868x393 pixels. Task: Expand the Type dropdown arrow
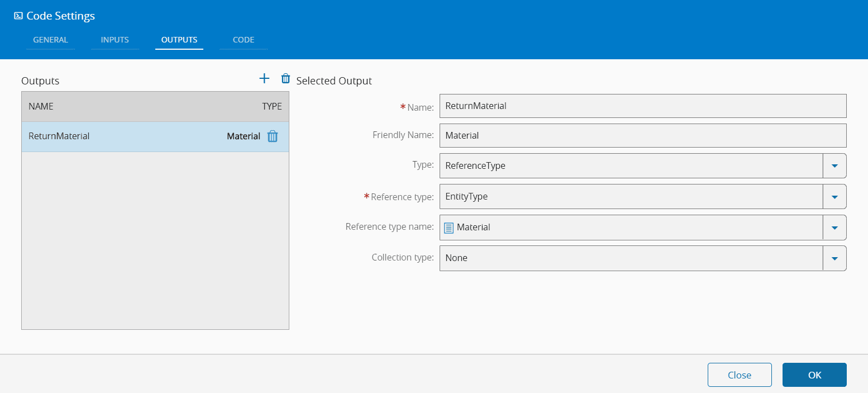pos(834,166)
